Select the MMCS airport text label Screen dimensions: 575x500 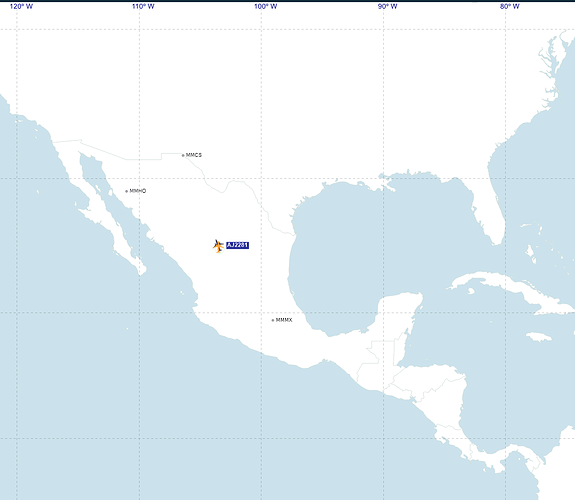(x=194, y=155)
